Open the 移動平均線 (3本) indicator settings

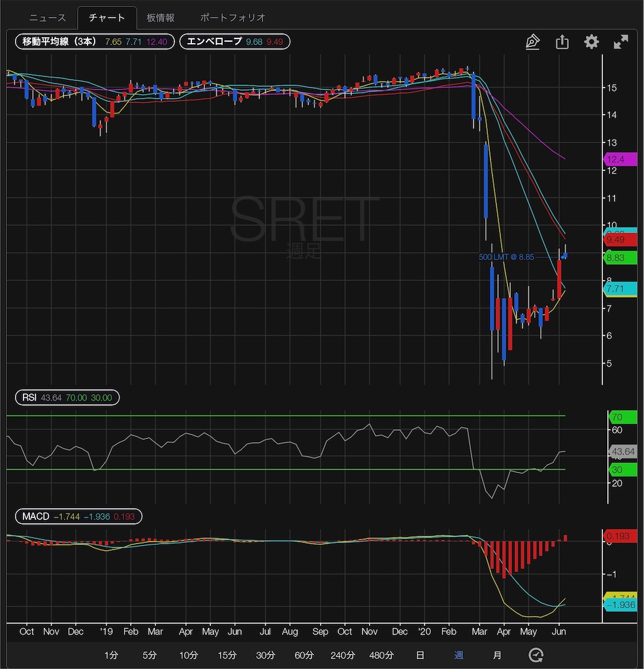[x=95, y=41]
